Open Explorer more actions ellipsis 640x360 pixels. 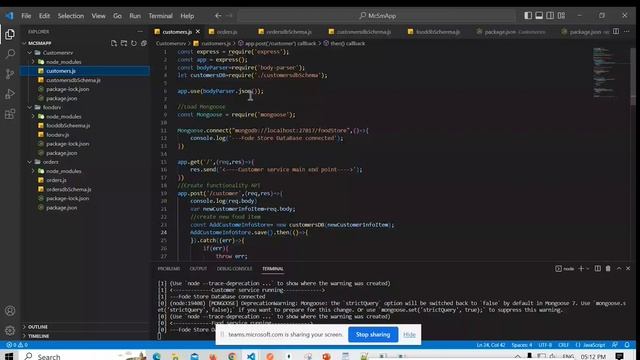pyautogui.click(x=140, y=31)
